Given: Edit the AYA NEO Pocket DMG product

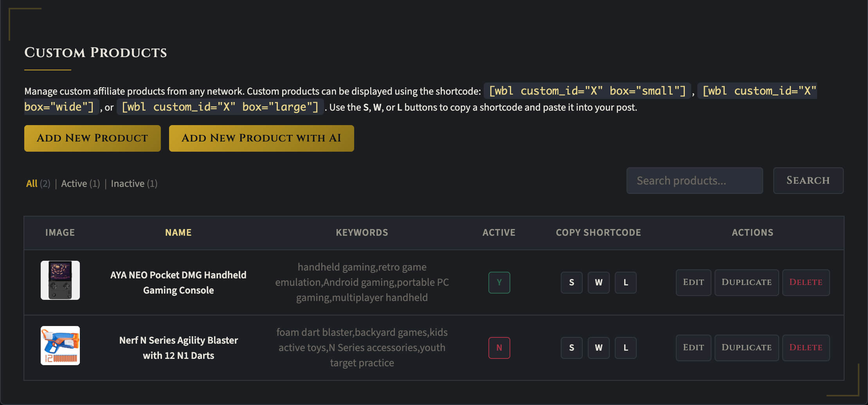Looking at the screenshot, I should tap(693, 282).
